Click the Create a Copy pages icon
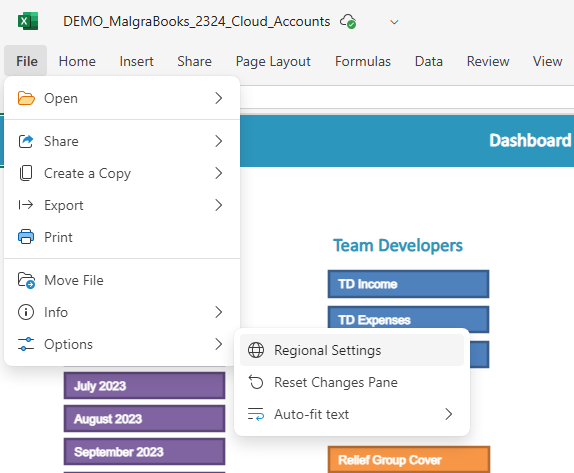The width and height of the screenshot is (574, 473). (x=26, y=173)
